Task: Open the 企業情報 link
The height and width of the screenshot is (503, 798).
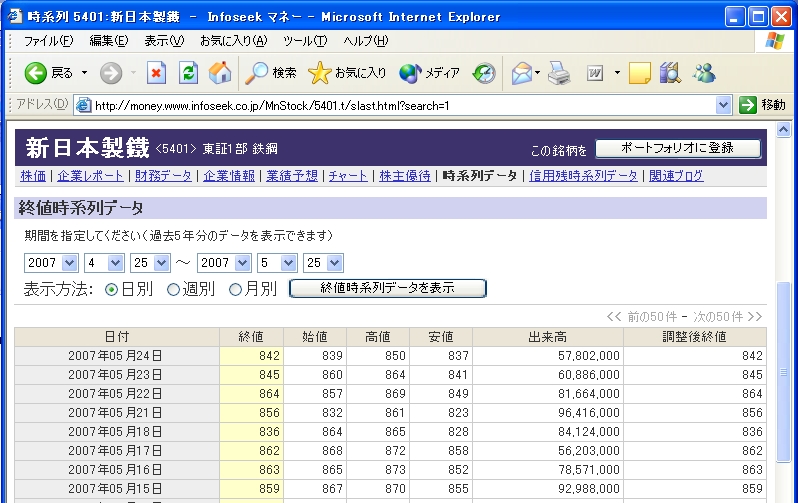Action: click(229, 176)
